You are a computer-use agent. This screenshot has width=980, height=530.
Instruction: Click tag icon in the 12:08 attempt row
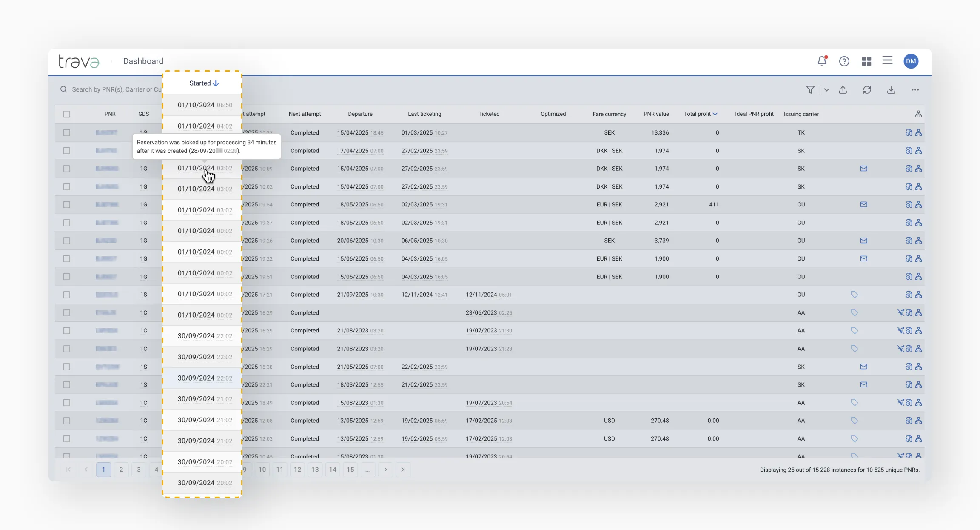pyautogui.click(x=854, y=421)
